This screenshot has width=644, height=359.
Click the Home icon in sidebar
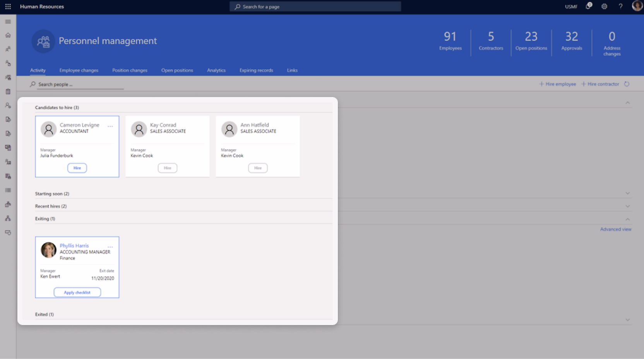[8, 35]
